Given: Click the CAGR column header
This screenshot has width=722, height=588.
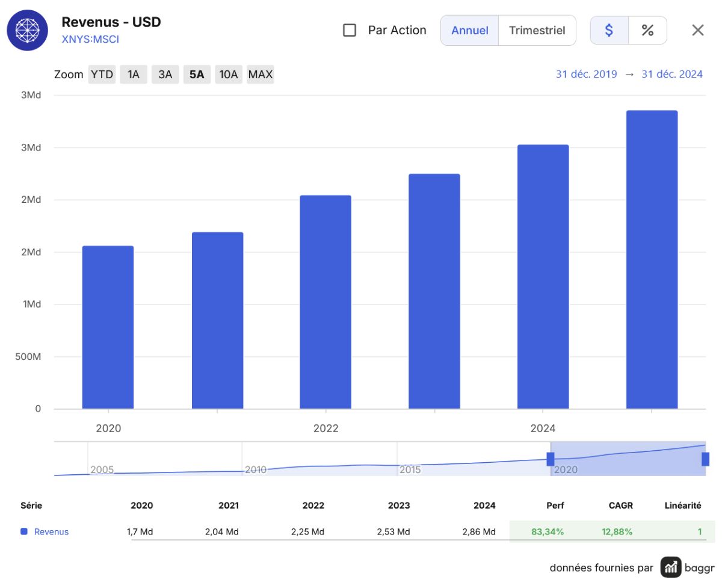Looking at the screenshot, I should [x=621, y=506].
